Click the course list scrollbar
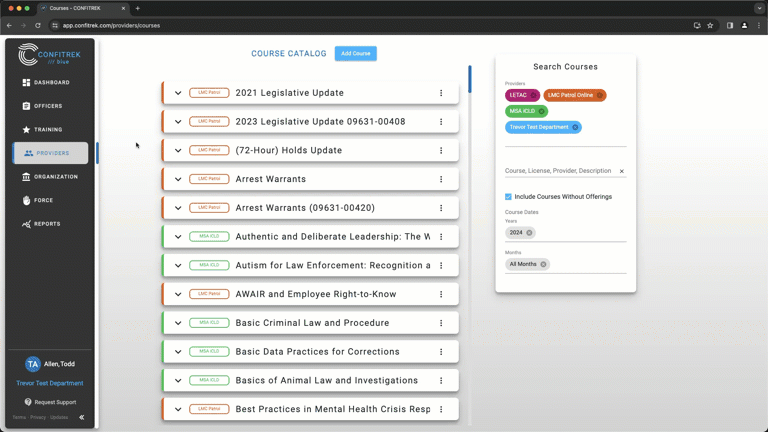Image resolution: width=768 pixels, height=432 pixels. point(470,79)
